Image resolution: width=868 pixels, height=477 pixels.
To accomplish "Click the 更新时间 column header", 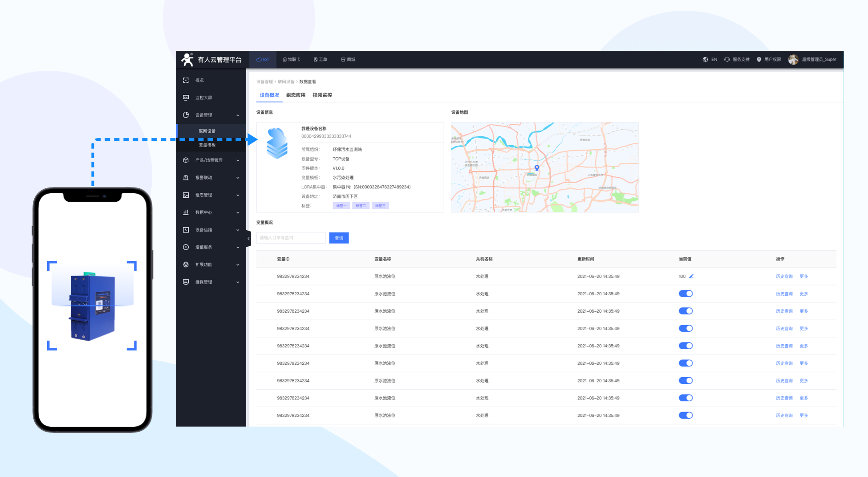I will (585, 259).
